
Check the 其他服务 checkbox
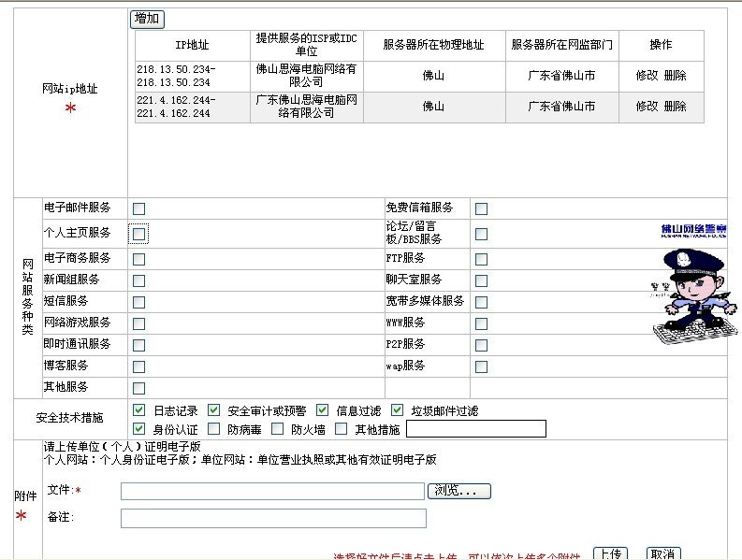[138, 388]
